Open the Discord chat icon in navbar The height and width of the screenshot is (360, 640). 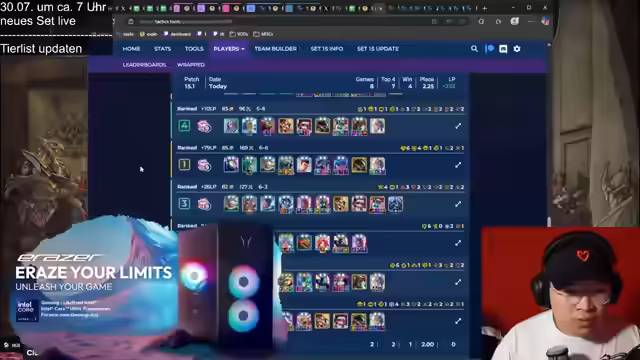pos(503,49)
